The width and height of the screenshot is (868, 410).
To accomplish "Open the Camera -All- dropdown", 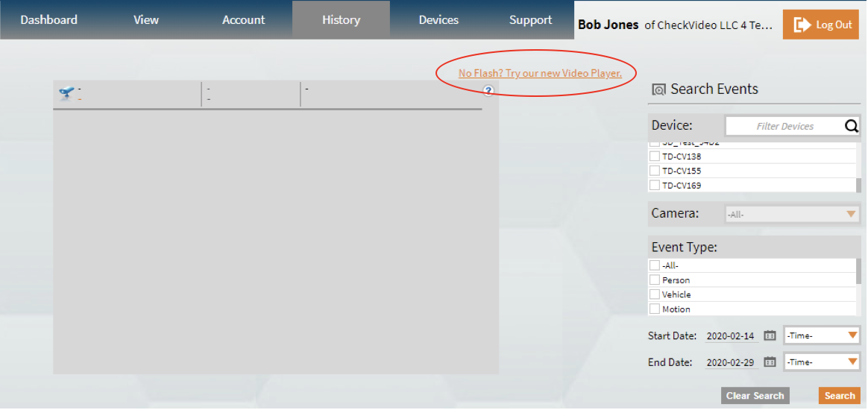I will (x=792, y=214).
